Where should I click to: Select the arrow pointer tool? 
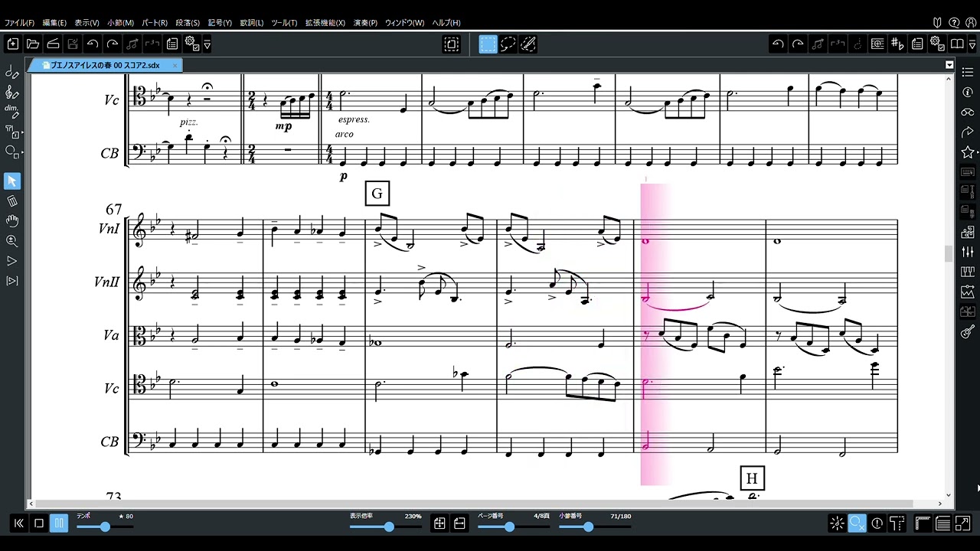(11, 181)
